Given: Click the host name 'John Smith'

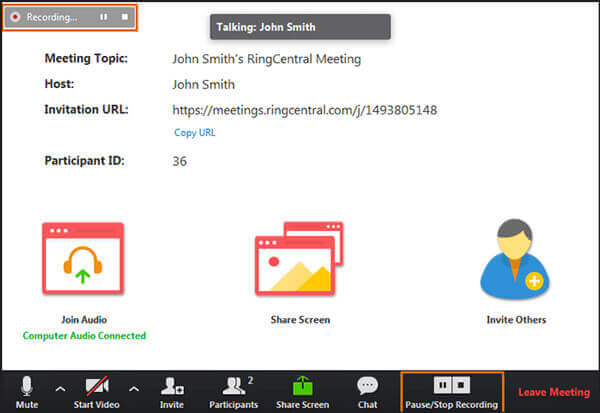Looking at the screenshot, I should (x=204, y=84).
